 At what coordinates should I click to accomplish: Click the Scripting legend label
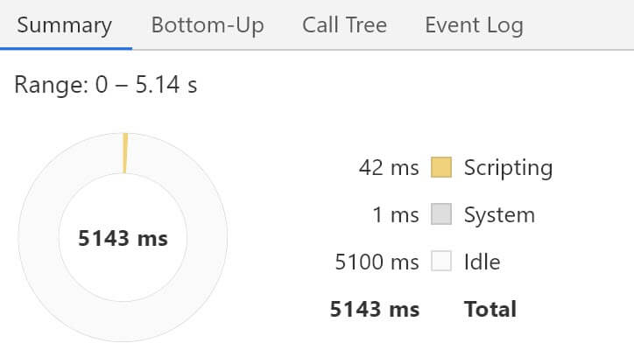pos(508,167)
